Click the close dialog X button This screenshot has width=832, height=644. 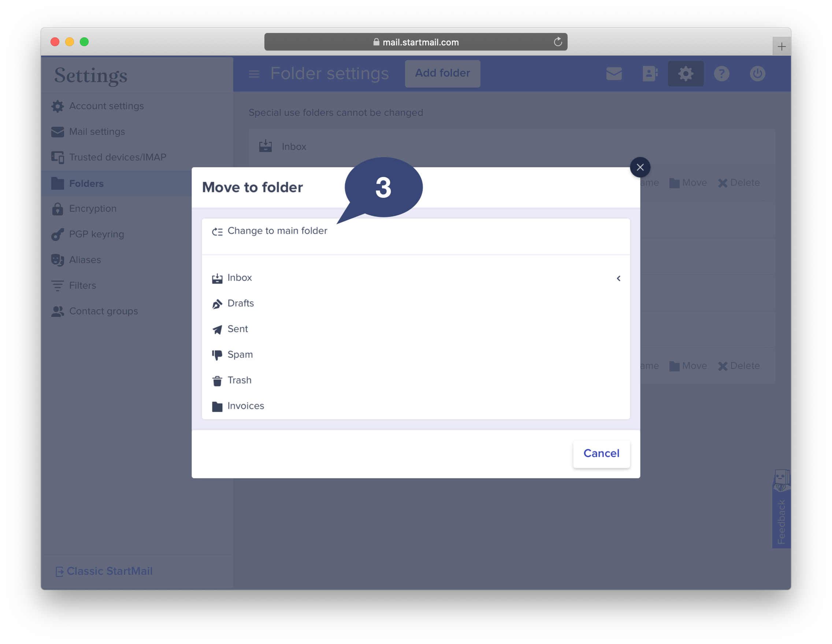coord(639,167)
